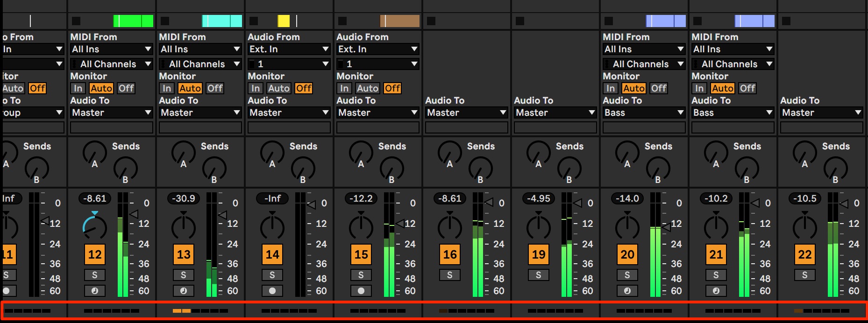Open track 12 MIDI From All Ins dropdown
This screenshot has height=323, width=868.
tap(112, 49)
